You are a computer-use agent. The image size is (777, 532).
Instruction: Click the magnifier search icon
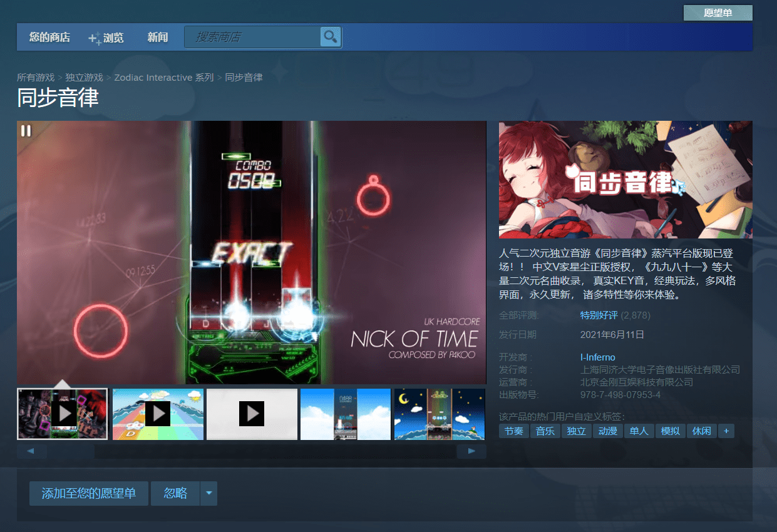pos(331,37)
